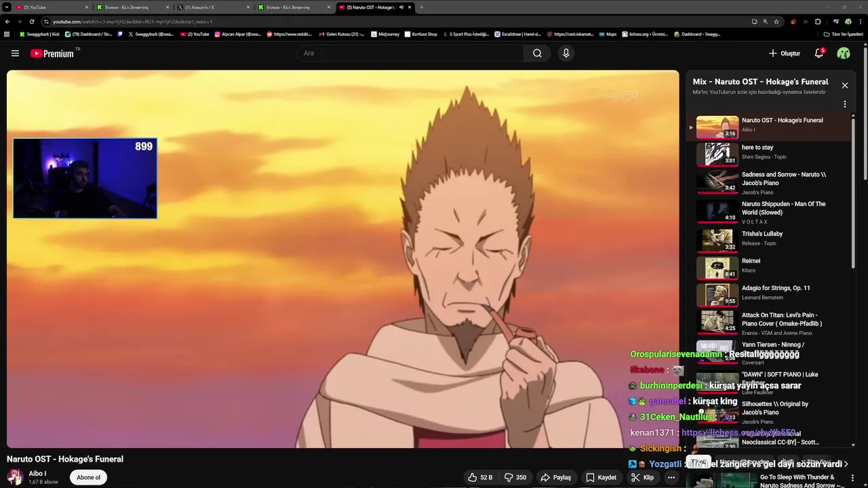Mute the Naruto OST tab speaker icon
The image size is (868, 488).
click(401, 7)
